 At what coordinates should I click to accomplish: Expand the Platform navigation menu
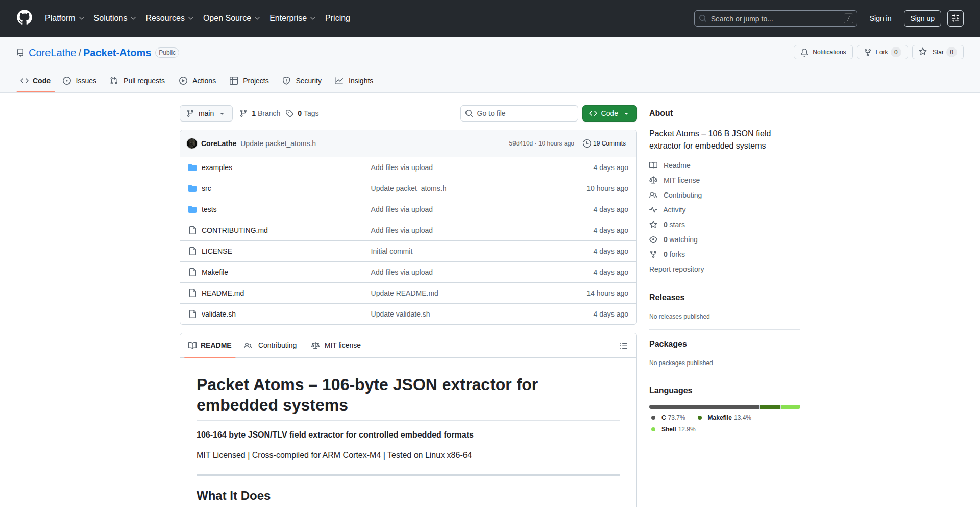(x=64, y=18)
